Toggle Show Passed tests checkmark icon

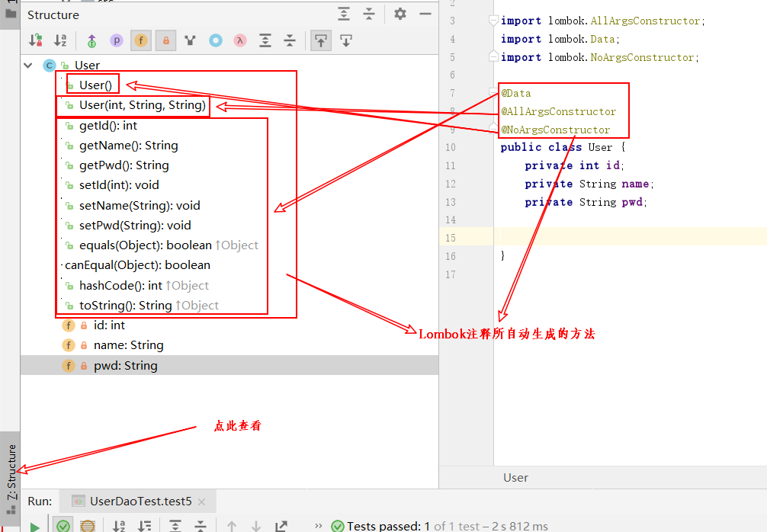coord(63,526)
